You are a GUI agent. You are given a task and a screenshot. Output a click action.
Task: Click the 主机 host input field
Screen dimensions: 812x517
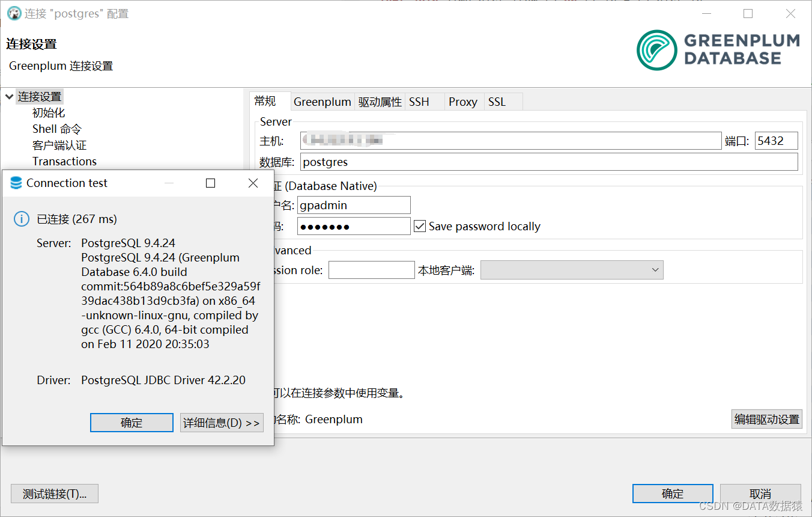pyautogui.click(x=511, y=141)
